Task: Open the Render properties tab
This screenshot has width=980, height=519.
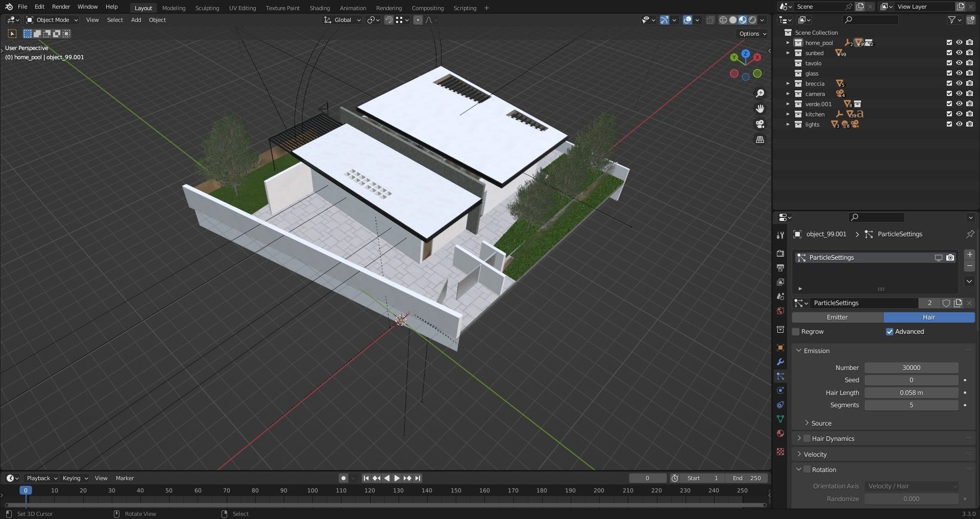Action: (x=780, y=254)
